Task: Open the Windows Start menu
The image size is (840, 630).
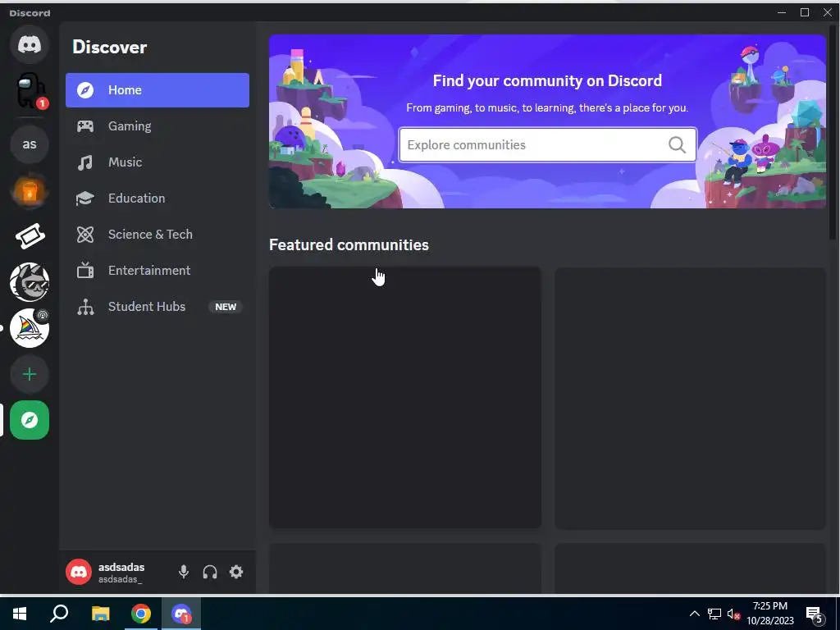Action: [x=20, y=614]
